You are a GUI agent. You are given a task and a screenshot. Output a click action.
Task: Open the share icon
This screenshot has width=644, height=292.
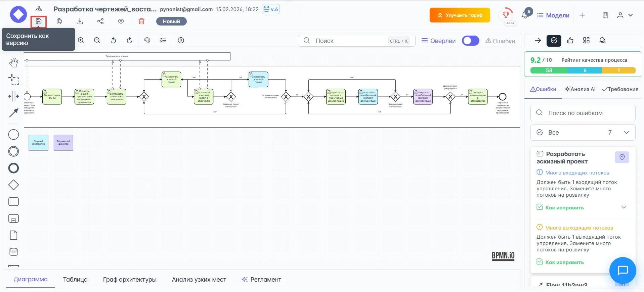tap(100, 21)
